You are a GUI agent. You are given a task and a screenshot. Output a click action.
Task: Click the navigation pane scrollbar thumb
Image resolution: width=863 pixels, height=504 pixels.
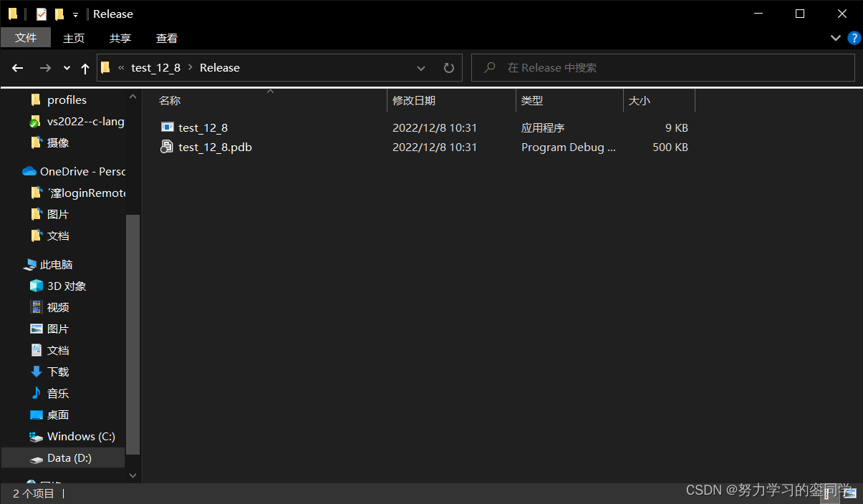click(133, 334)
